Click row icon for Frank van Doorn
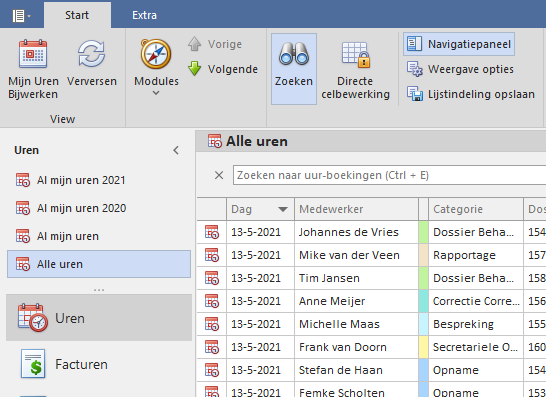This screenshot has height=397, width=546. click(212, 347)
